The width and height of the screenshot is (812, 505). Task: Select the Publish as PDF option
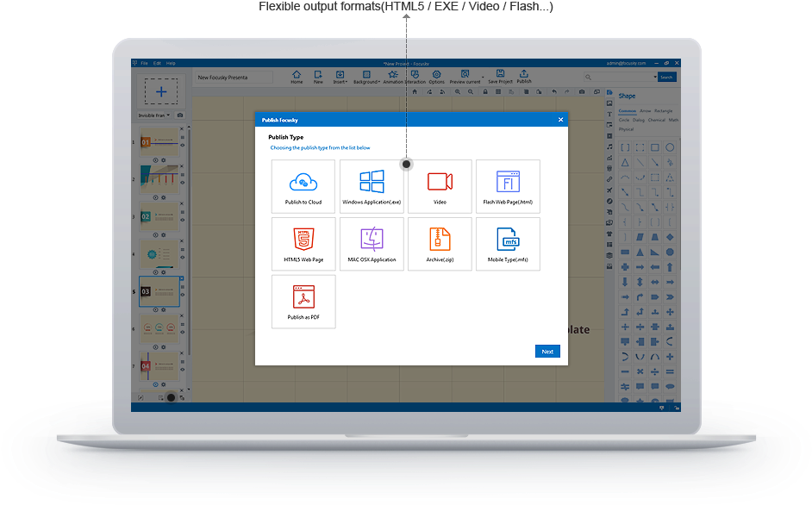[303, 302]
